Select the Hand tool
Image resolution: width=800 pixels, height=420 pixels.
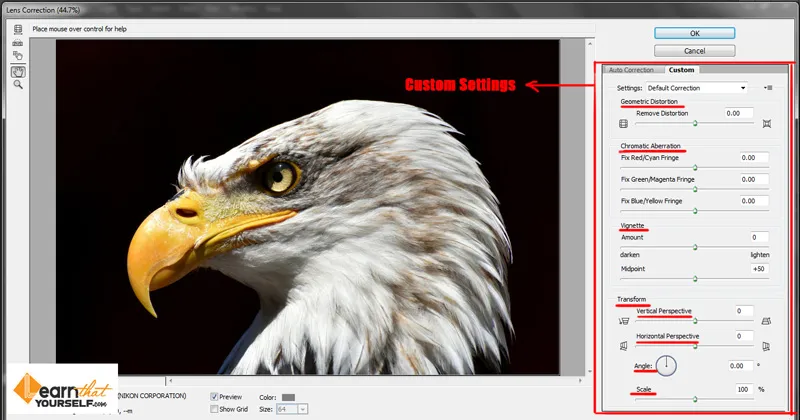point(18,71)
